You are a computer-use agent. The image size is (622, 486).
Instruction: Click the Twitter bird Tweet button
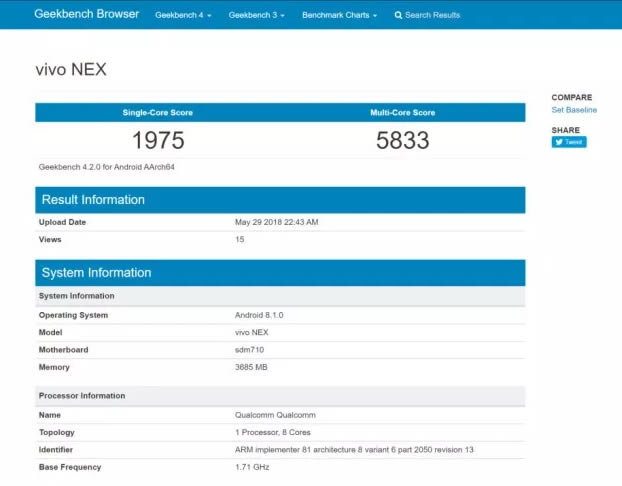[x=569, y=142]
